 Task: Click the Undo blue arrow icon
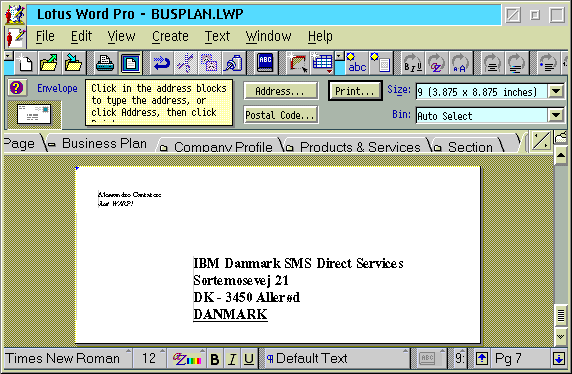pos(162,63)
